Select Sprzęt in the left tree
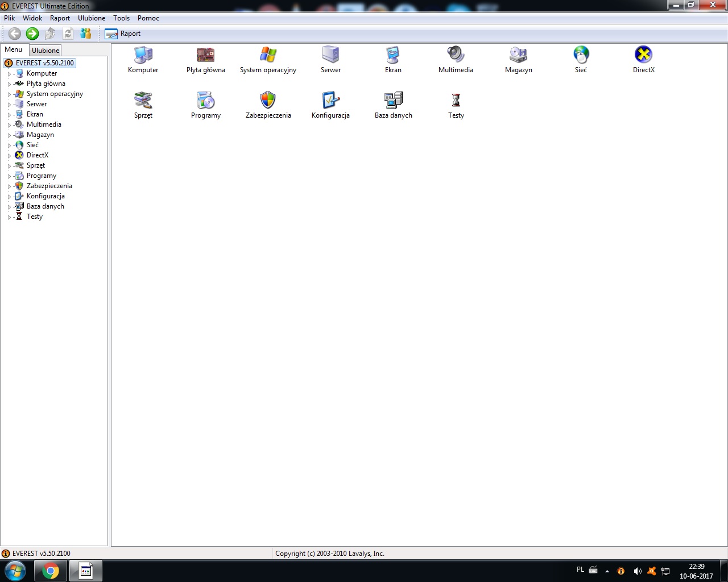Viewport: 728px width, 582px height. tap(36, 165)
